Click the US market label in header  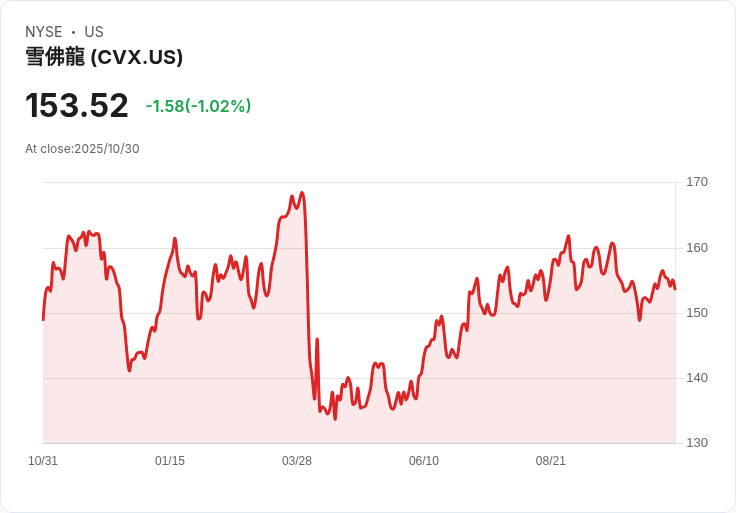pyautogui.click(x=94, y=32)
